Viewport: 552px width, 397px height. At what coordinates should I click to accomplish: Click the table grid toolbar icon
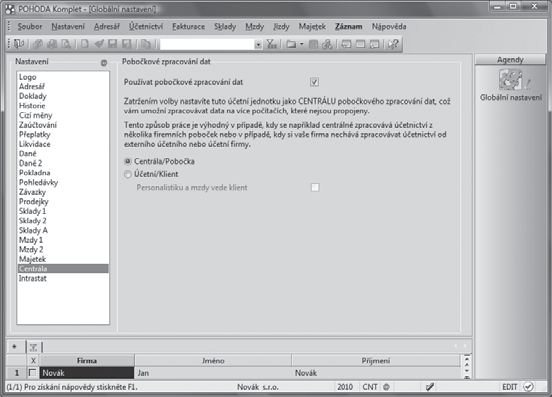pos(313,44)
